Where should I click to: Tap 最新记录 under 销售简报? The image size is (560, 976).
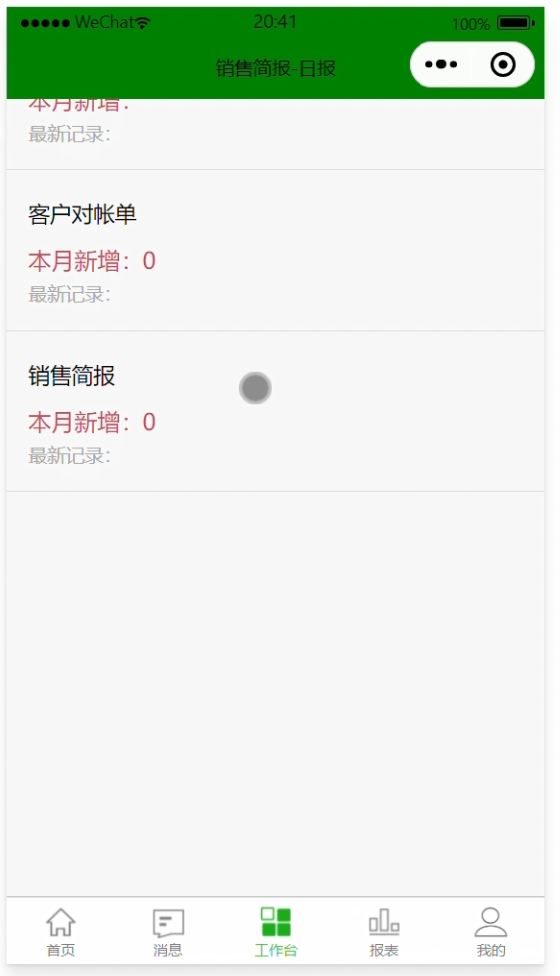69,456
